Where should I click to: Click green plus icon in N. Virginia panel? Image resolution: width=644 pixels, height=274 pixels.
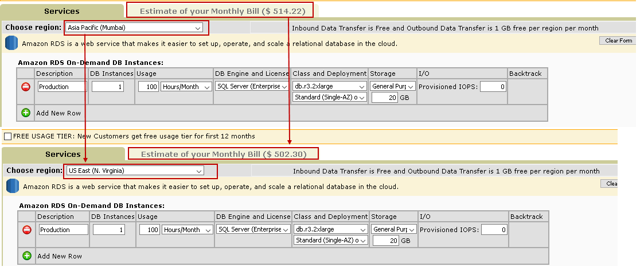(x=27, y=256)
